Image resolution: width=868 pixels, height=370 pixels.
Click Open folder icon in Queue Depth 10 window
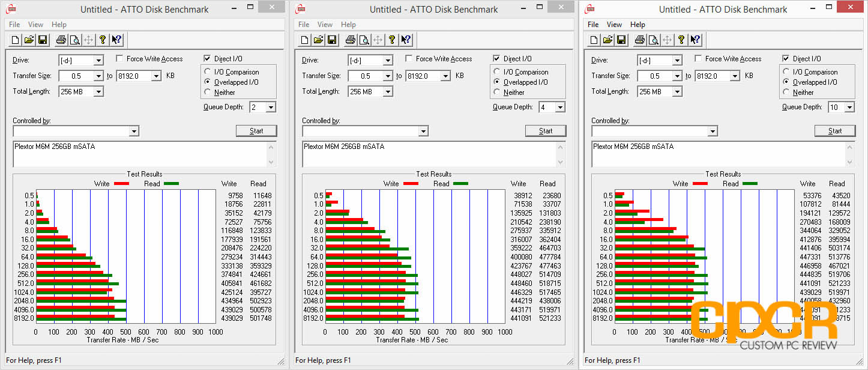(608, 40)
